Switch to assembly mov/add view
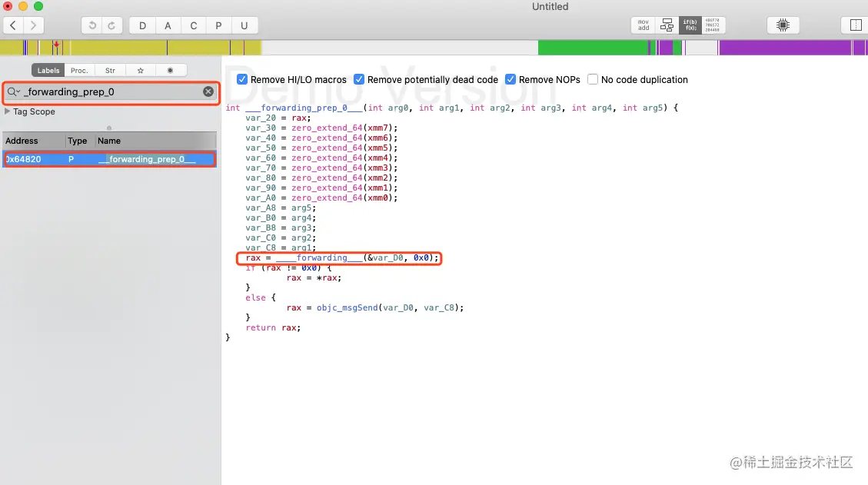 click(644, 25)
